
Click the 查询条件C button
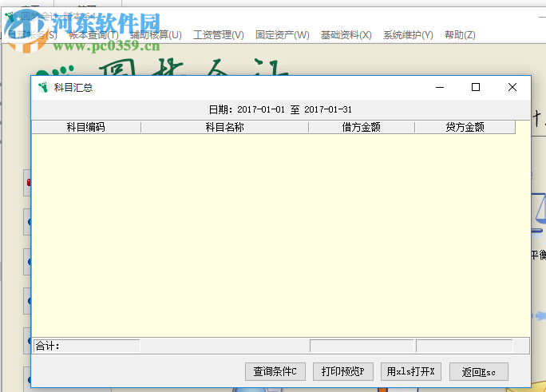[x=275, y=371]
